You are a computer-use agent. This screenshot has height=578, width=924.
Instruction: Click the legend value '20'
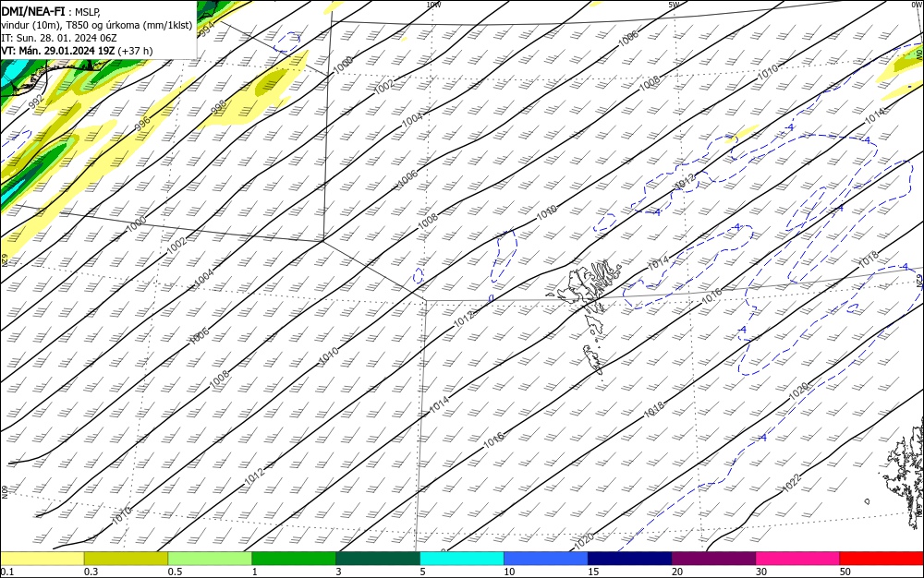click(677, 572)
